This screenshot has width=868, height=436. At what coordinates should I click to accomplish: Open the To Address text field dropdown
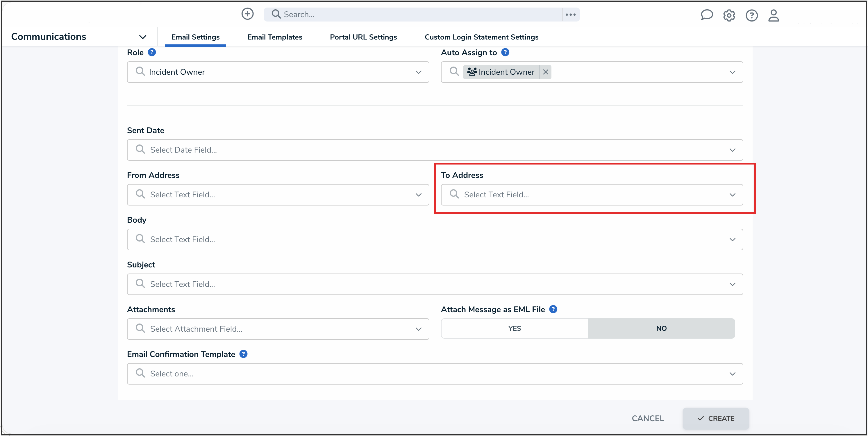click(x=592, y=194)
